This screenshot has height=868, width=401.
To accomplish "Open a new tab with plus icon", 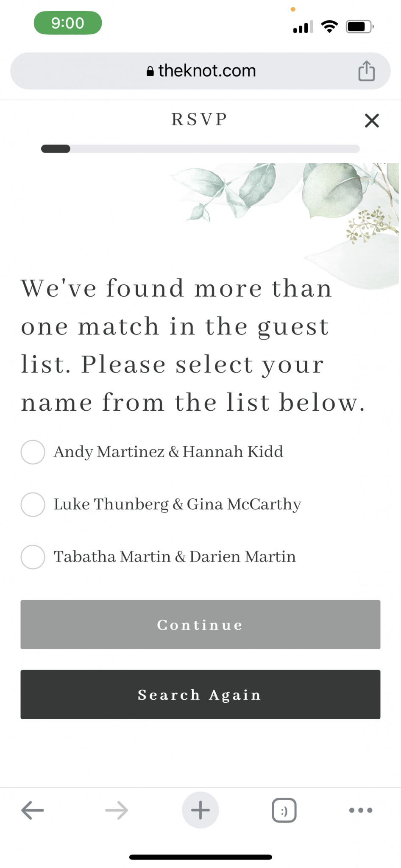I will [x=200, y=810].
